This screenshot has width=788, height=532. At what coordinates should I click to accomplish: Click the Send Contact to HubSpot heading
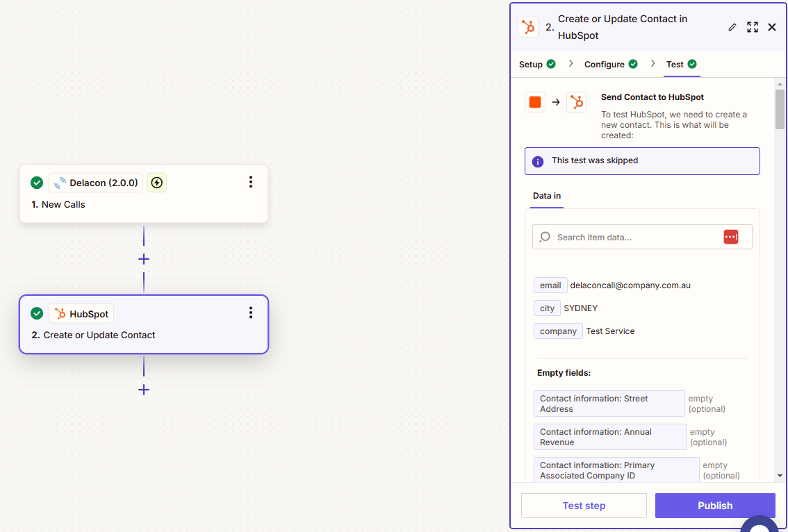[x=652, y=97]
